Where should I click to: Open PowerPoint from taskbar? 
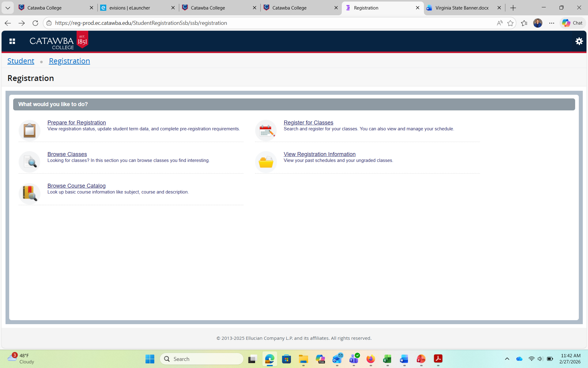[421, 359]
